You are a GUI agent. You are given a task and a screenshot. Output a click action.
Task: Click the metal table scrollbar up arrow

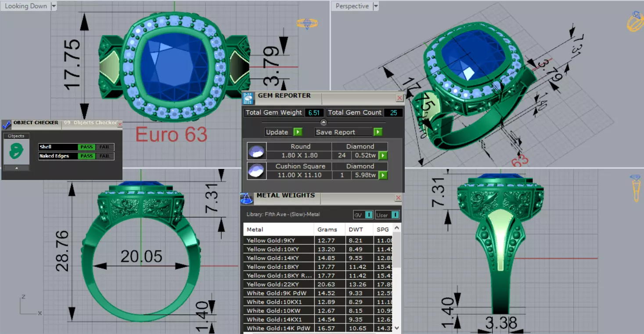coord(397,228)
